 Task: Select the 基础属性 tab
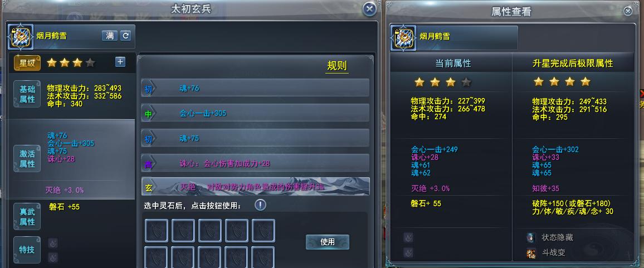[27, 94]
